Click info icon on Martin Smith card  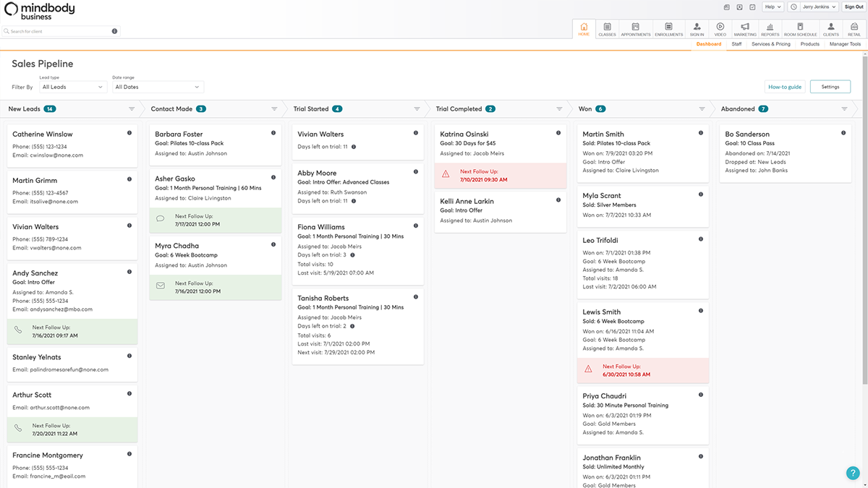coord(700,133)
